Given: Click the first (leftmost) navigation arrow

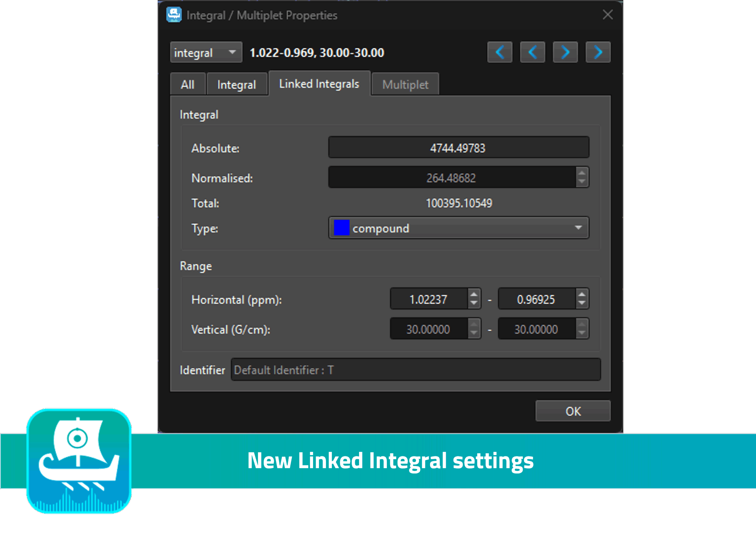Looking at the screenshot, I should pyautogui.click(x=499, y=52).
